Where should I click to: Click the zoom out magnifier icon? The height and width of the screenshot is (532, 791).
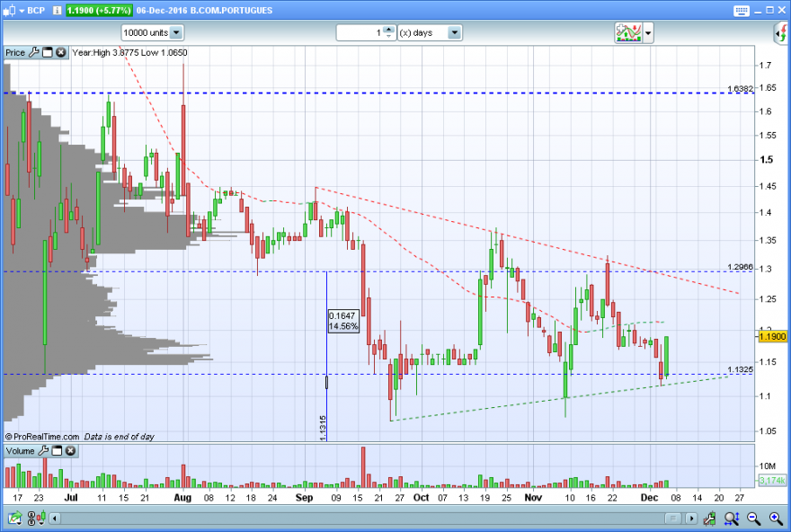coord(753,518)
